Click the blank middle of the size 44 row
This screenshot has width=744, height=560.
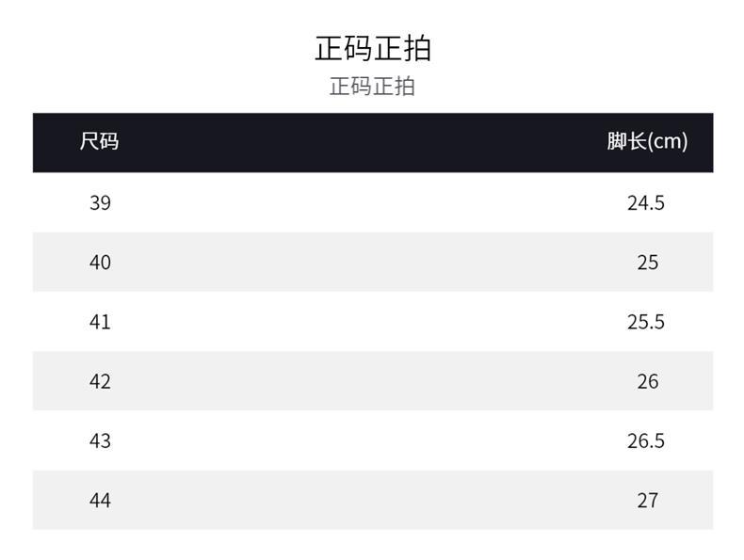coord(372,500)
